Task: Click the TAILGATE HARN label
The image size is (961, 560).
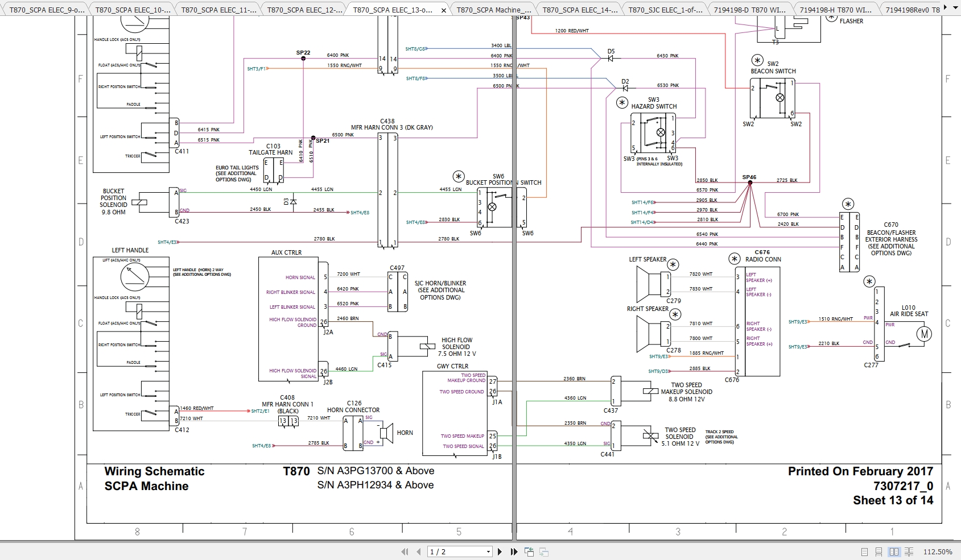Action: [271, 152]
